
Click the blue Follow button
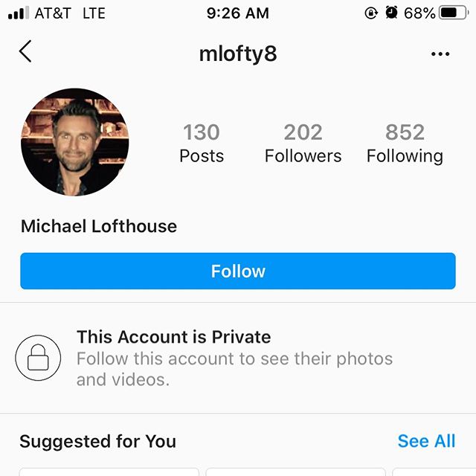tap(238, 271)
